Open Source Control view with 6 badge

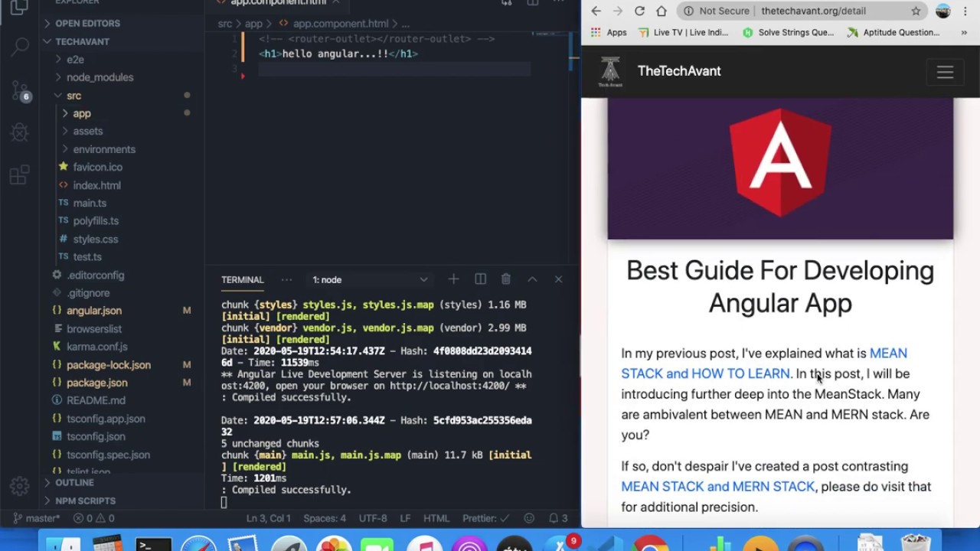20,91
